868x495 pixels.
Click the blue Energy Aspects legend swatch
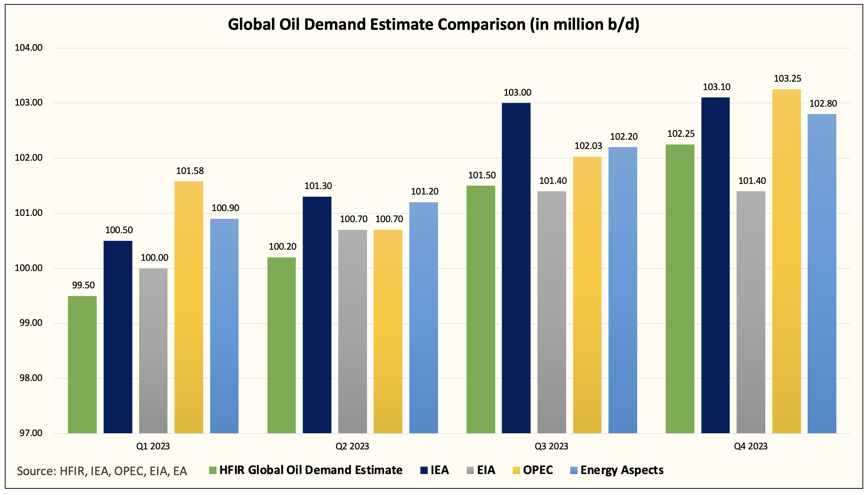click(574, 470)
